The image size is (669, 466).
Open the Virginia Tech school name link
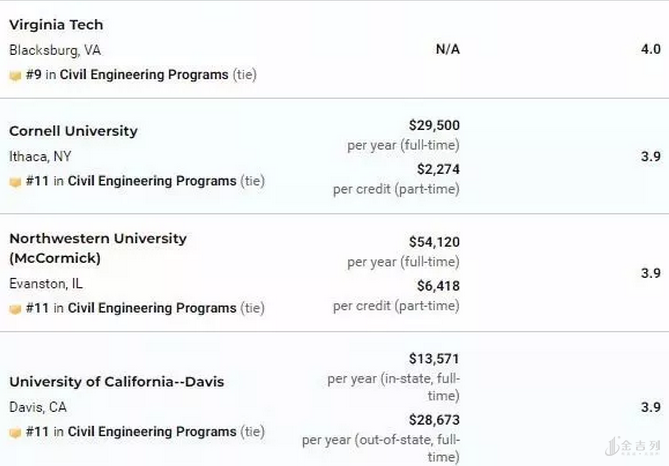56,25
